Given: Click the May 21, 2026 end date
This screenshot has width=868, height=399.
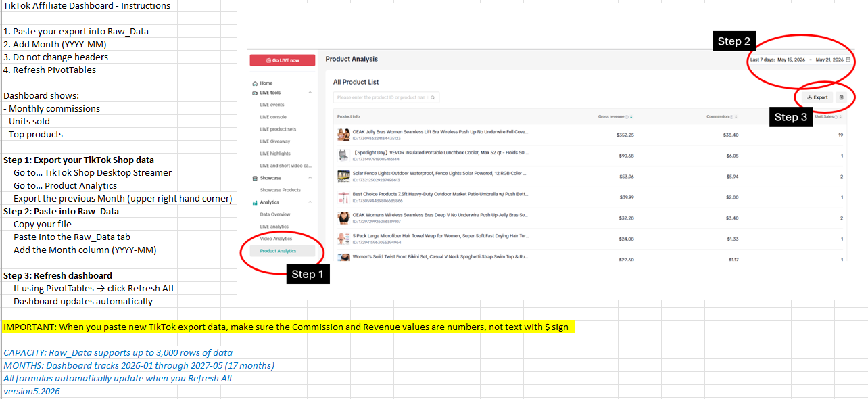Looking at the screenshot, I should pyautogui.click(x=829, y=60).
